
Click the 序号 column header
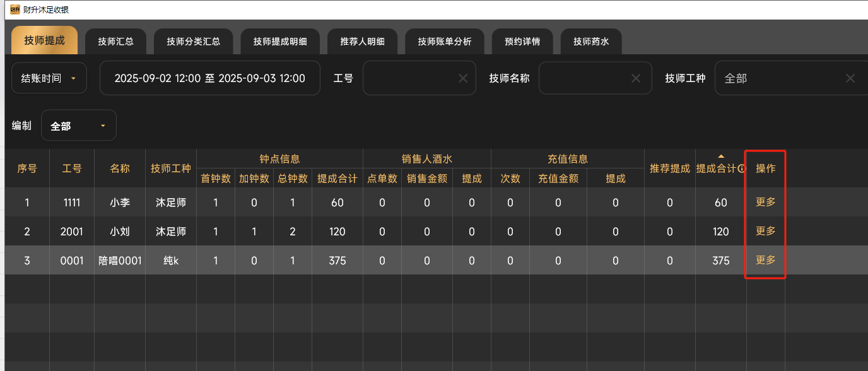[x=27, y=168]
